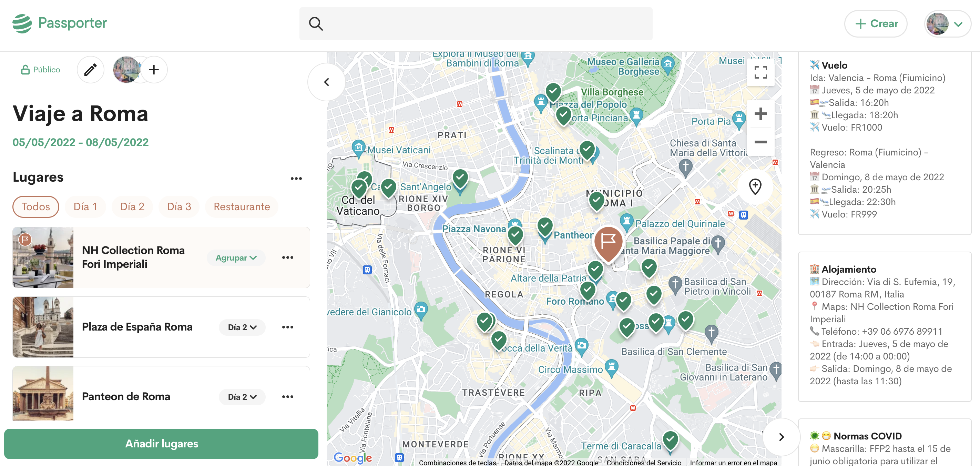Screen dimensions: 980x466
Task: Click the Google logo on the map
Action: (353, 457)
